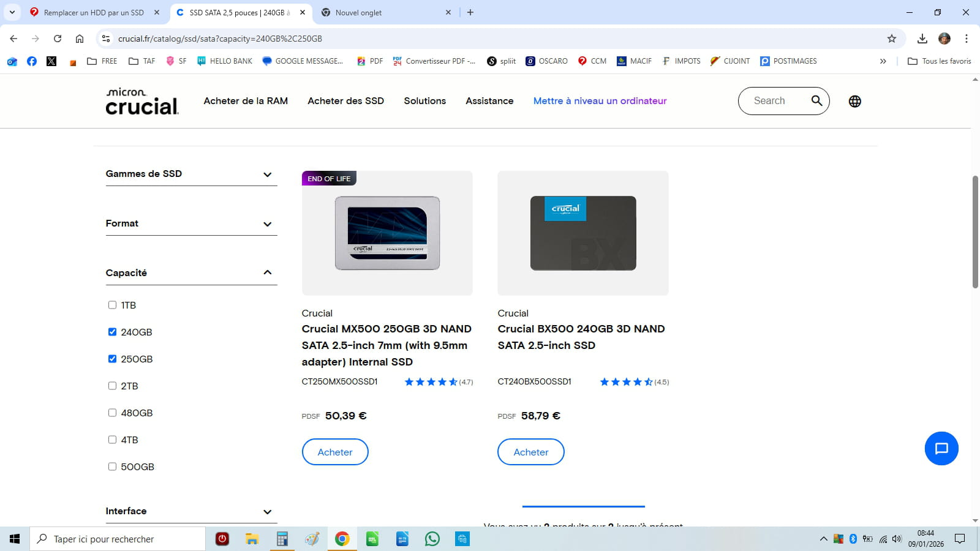Bookmark this page with the star icon
The height and width of the screenshot is (551, 980).
click(892, 39)
